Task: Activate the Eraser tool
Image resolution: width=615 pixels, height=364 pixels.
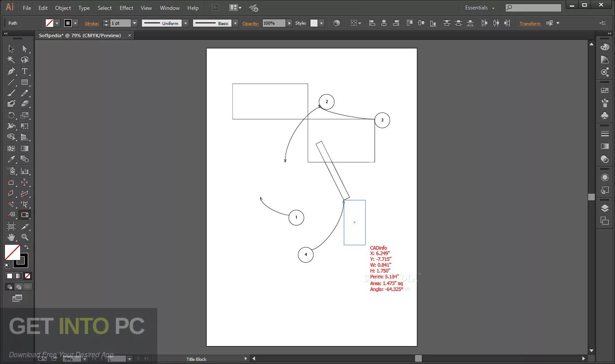Action: pos(25,104)
